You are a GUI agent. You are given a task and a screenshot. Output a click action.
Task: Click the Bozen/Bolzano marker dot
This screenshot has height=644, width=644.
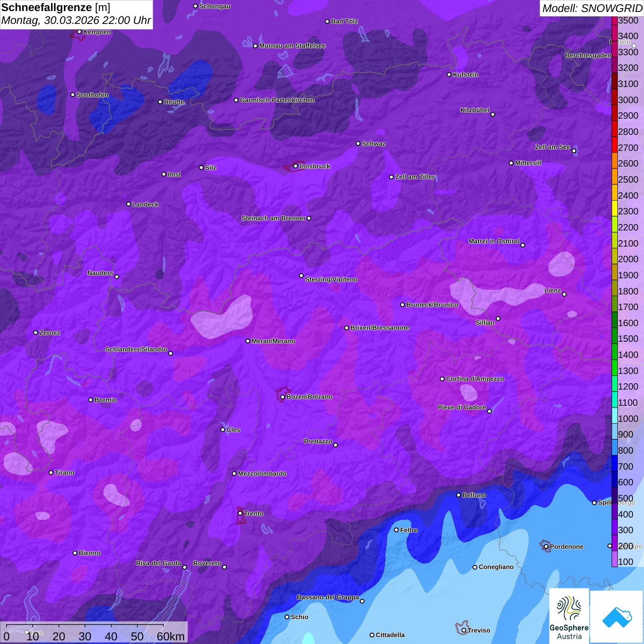282,397
